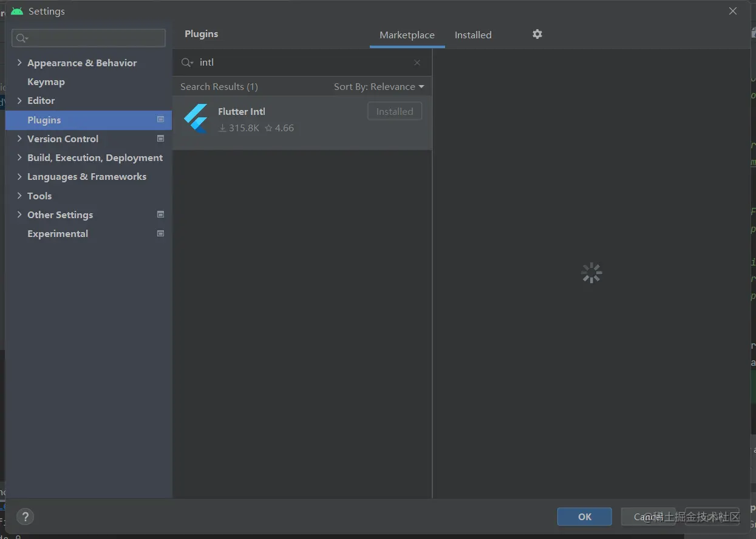The width and height of the screenshot is (756, 539).
Task: Click the help question mark button
Action: [x=25, y=517]
